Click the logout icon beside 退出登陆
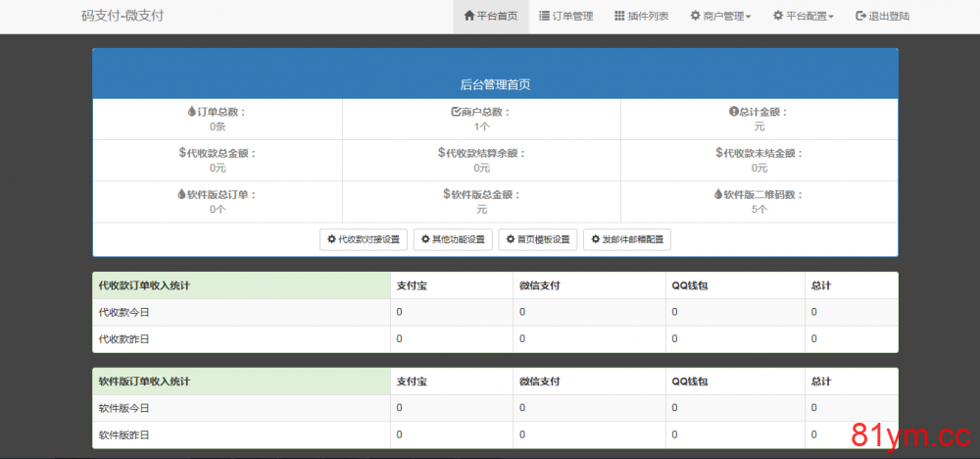 tap(860, 16)
